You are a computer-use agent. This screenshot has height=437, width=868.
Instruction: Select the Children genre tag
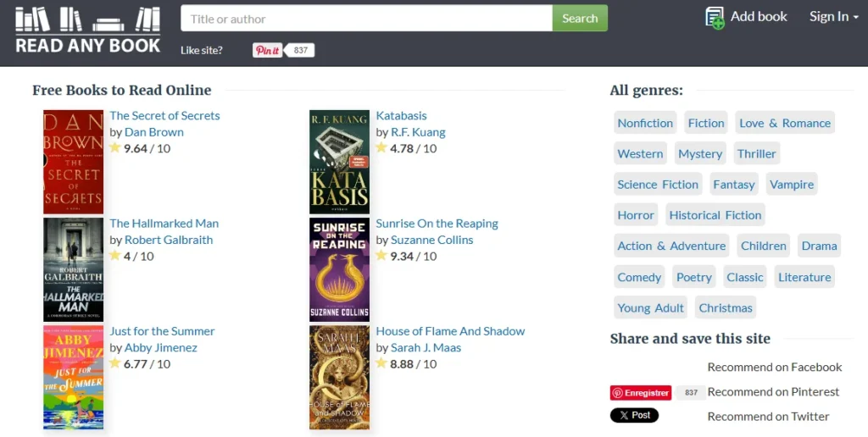click(x=764, y=246)
